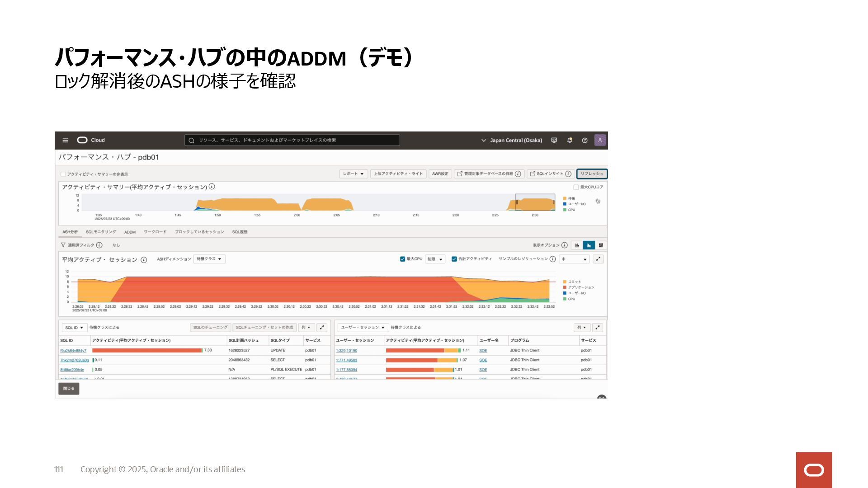Focus the リソース、サービス search input field
Viewport: 868px width, 488px height.
[x=292, y=141]
